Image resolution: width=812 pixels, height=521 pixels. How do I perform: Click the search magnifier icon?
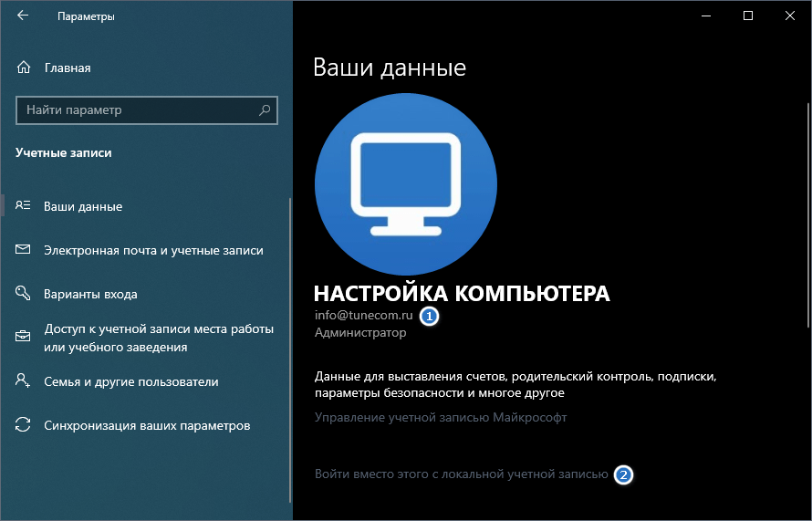point(265,109)
